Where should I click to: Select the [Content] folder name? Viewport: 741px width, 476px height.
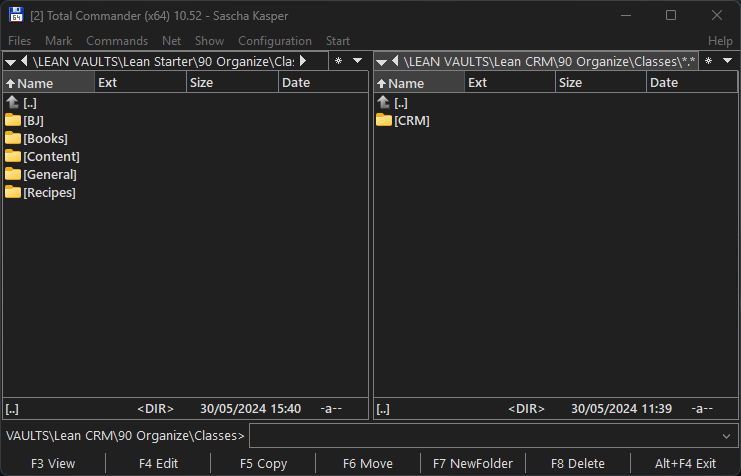[x=52, y=156]
